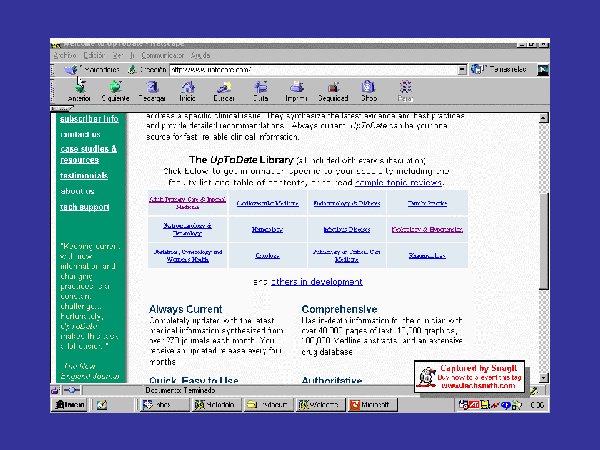Screen dimensions: 600x450
Task: Open the Family Practice link
Action: tap(427, 203)
